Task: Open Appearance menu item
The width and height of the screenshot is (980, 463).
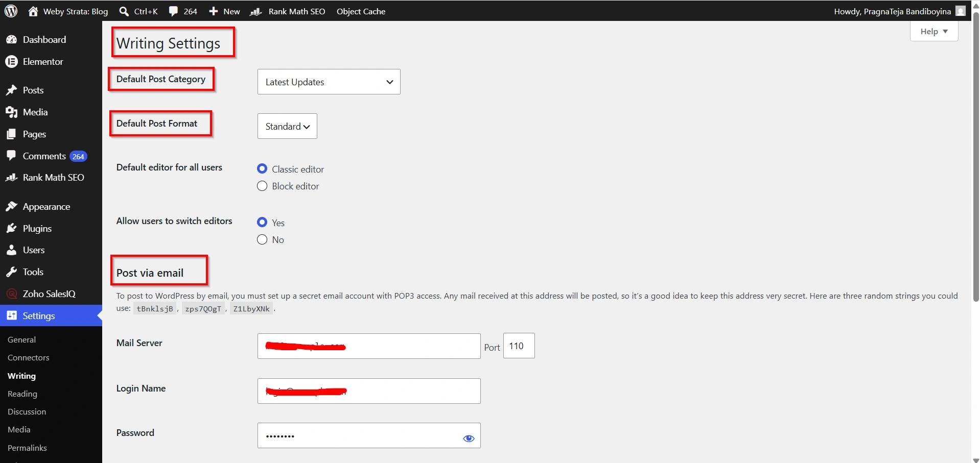Action: pos(46,207)
